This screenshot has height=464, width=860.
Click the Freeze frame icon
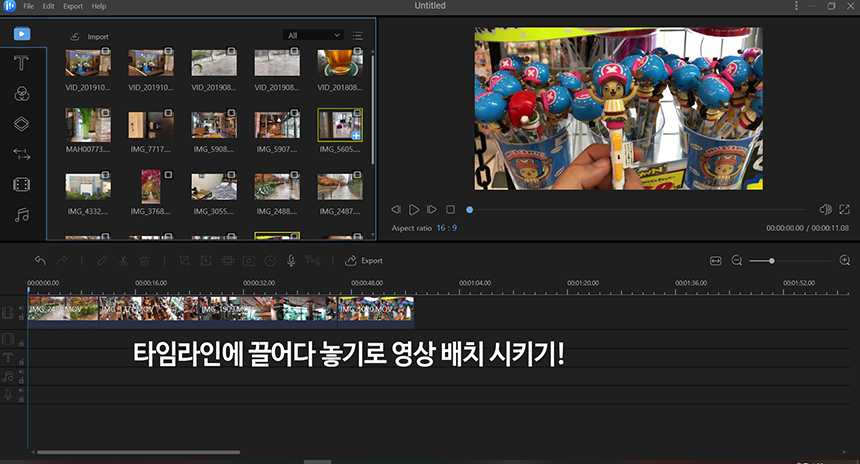[248, 261]
